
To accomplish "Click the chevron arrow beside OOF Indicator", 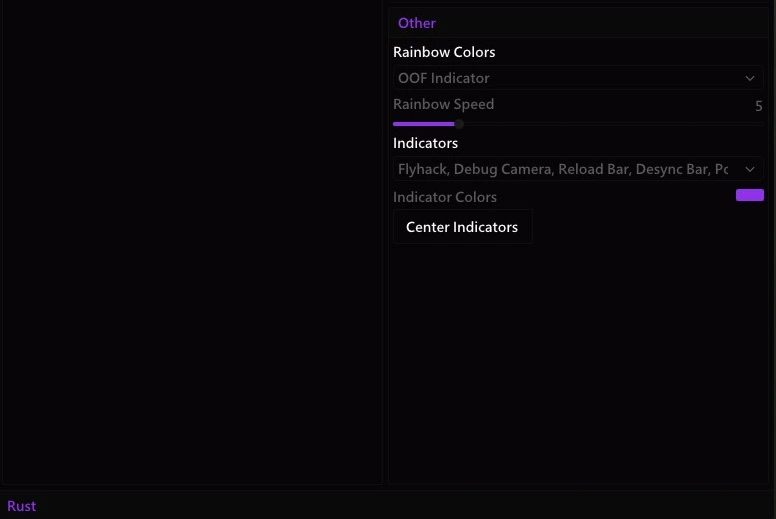I will coord(750,78).
